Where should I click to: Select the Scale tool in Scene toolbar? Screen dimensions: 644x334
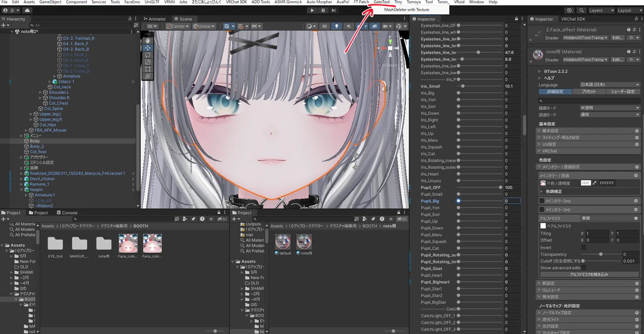(148, 62)
